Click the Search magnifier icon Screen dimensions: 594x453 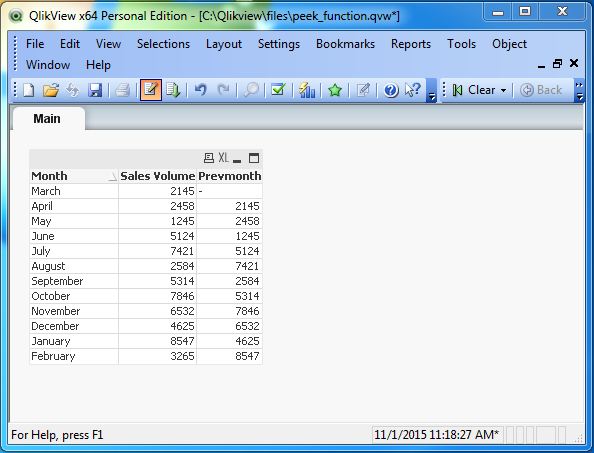[251, 90]
